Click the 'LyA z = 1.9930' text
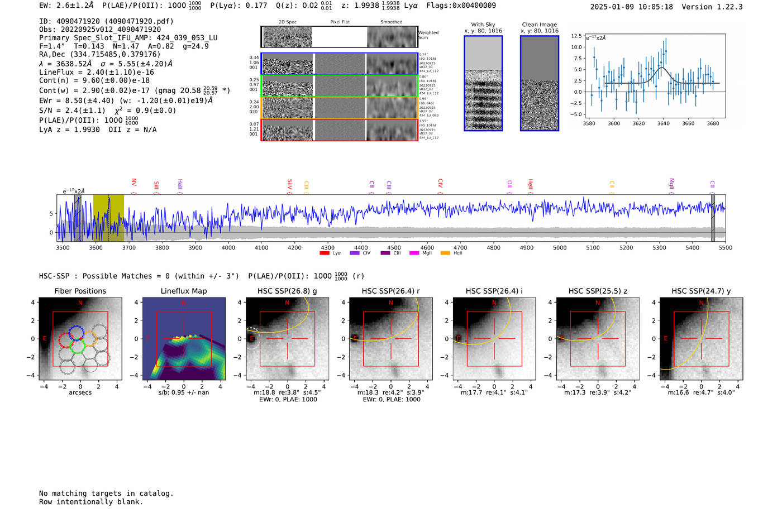The height and width of the screenshot is (532, 782). 70,130
